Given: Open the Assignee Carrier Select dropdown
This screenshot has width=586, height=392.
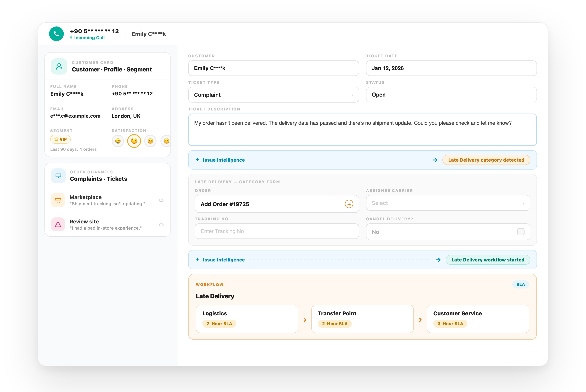Looking at the screenshot, I should (x=448, y=203).
